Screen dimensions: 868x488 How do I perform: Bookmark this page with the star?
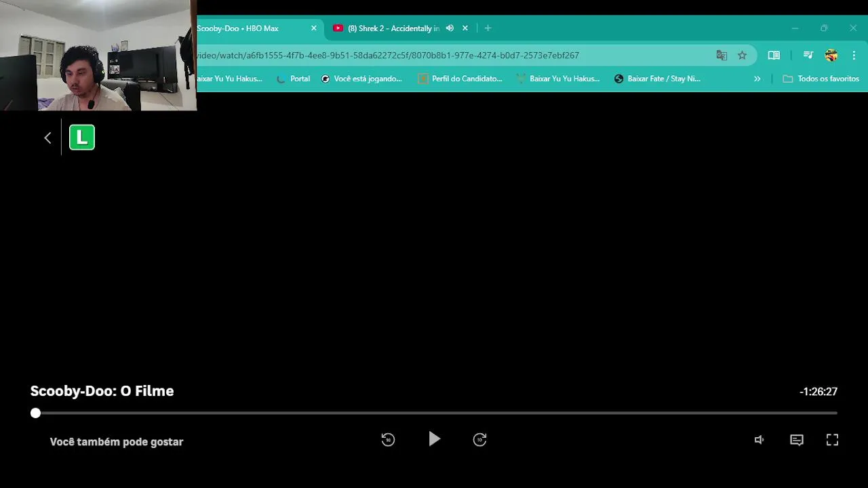click(742, 56)
